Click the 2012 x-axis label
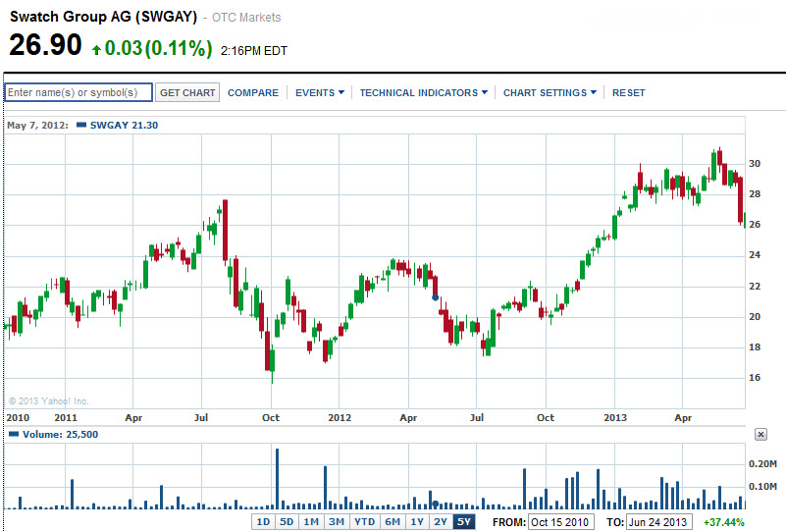786x532 pixels. pos(340,418)
